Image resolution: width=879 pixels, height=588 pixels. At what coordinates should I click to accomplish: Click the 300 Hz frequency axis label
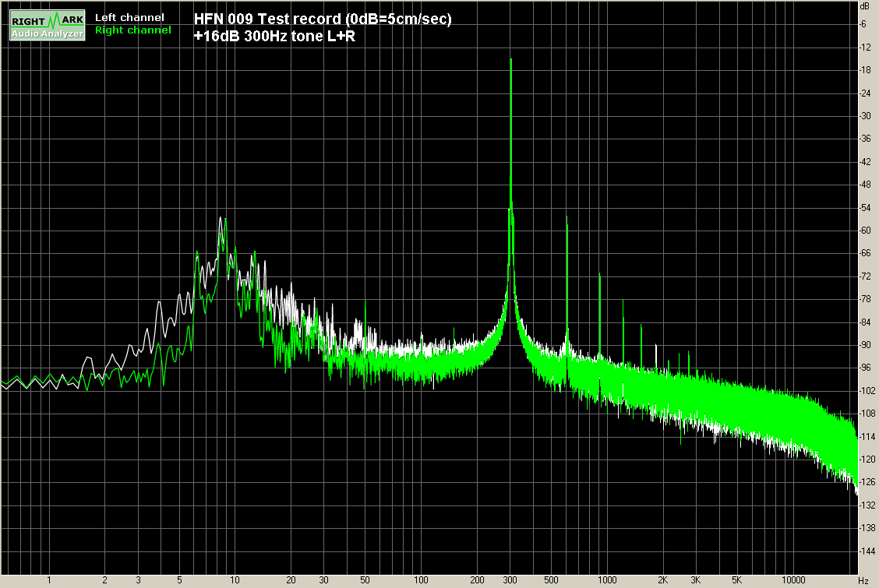coord(510,580)
